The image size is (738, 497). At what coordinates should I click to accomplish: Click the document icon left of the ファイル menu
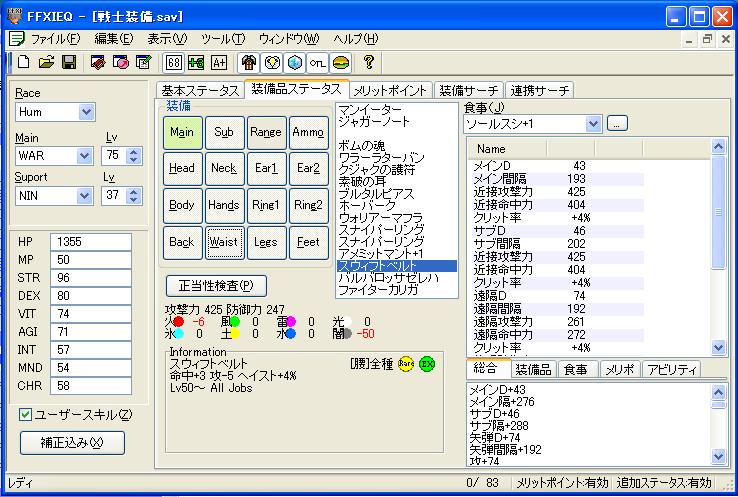click(16, 39)
